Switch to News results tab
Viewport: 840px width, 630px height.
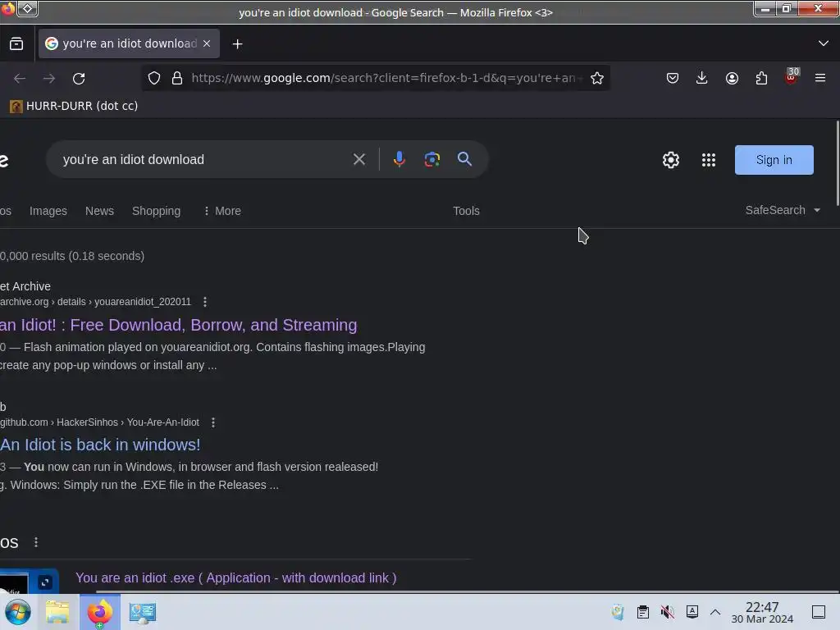click(99, 211)
